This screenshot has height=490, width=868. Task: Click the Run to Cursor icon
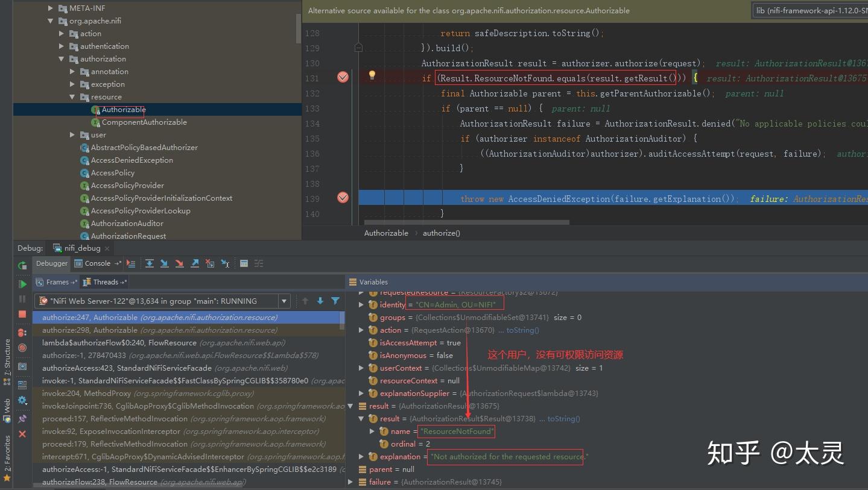pos(225,263)
